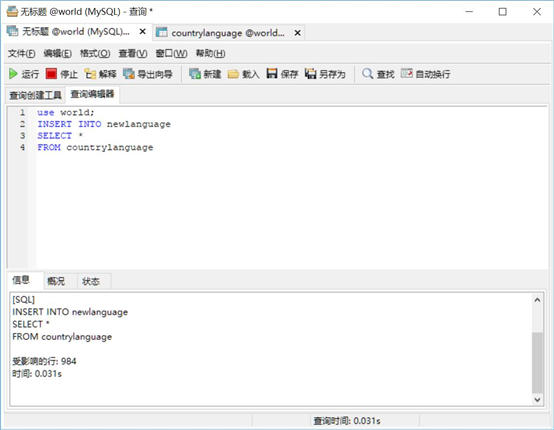
Task: Open the Export Wizard (导出向导) icon
Action: 129,74
